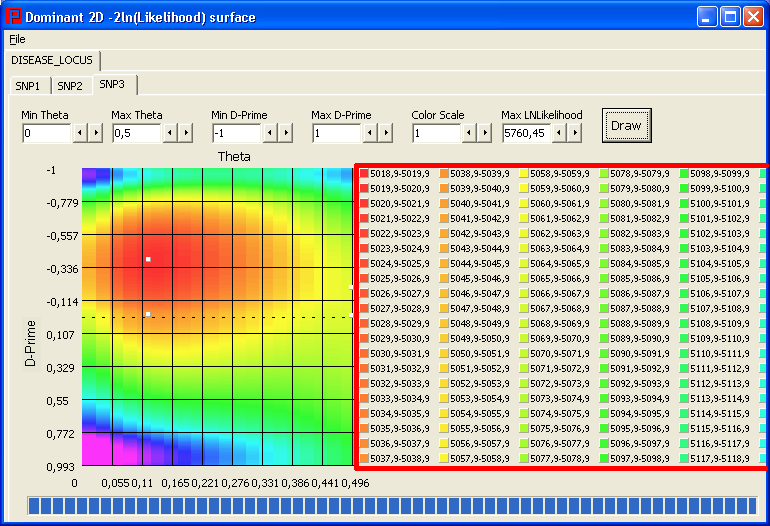
Task: Decrease Color Scale with left arrow
Action: tap(469, 133)
